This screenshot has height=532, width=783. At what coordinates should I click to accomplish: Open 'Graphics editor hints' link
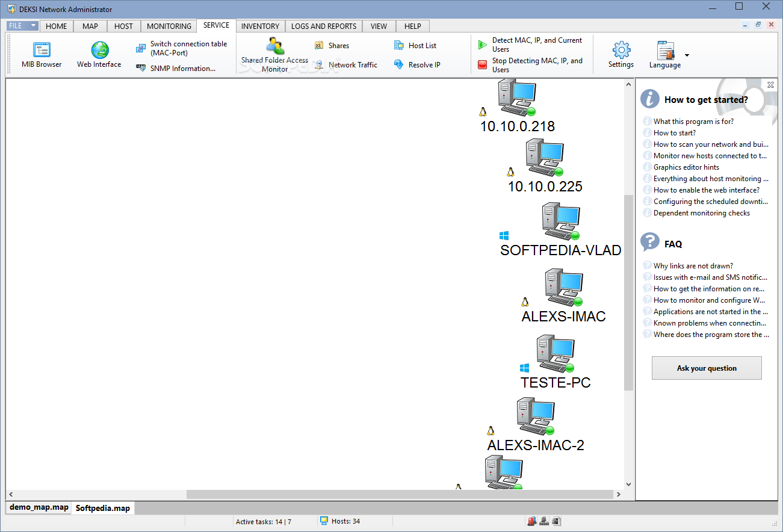686,167
